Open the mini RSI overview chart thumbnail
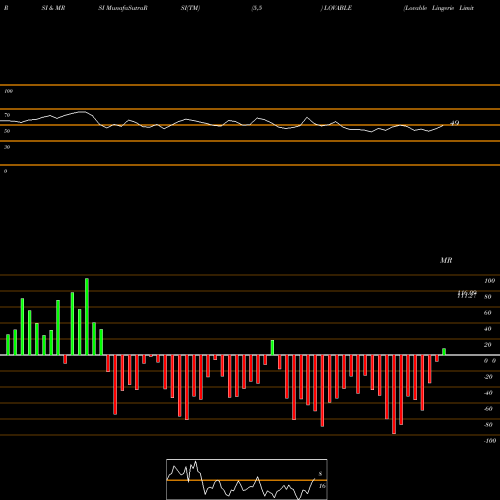500x500 pixels. (x=247, y=479)
